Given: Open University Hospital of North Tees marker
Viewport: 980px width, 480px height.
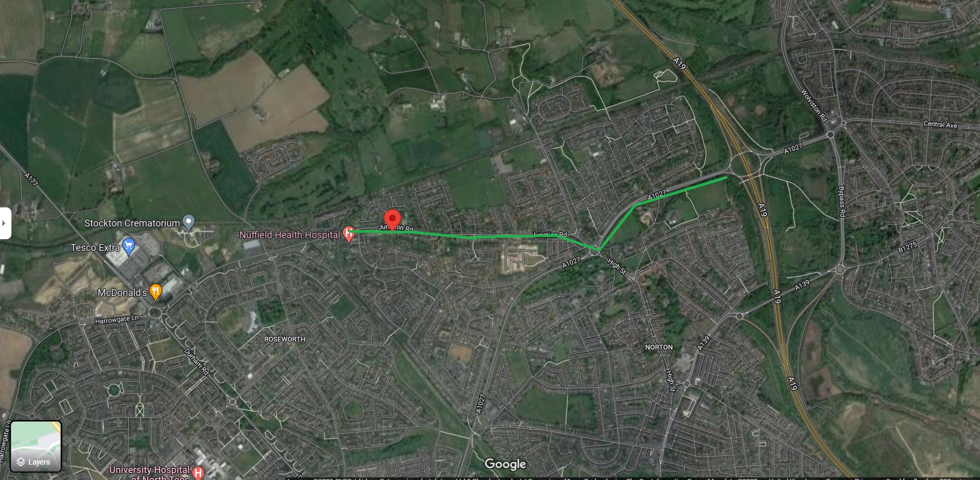Looking at the screenshot, I should point(198,473).
